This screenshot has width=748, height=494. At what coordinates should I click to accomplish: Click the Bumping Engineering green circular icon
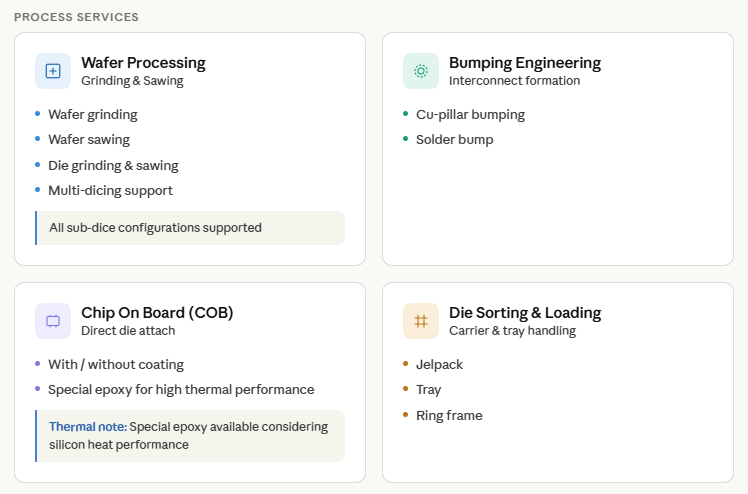point(421,71)
